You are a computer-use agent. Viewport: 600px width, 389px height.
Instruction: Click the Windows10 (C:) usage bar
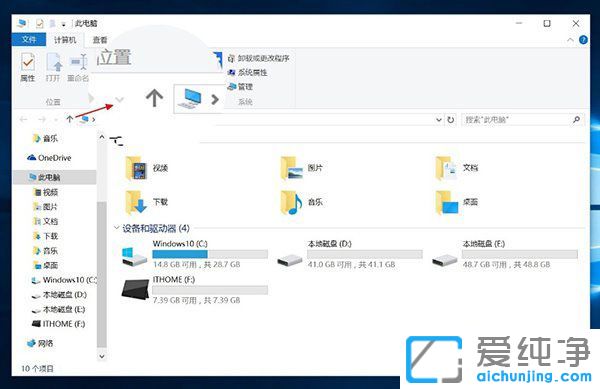210,254
